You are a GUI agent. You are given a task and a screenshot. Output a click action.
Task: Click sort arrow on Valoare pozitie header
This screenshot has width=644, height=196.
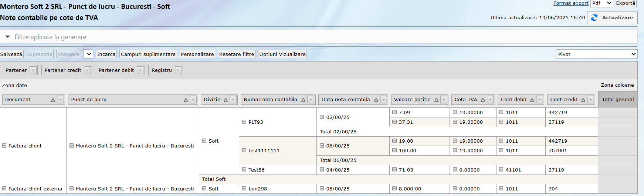click(436, 100)
